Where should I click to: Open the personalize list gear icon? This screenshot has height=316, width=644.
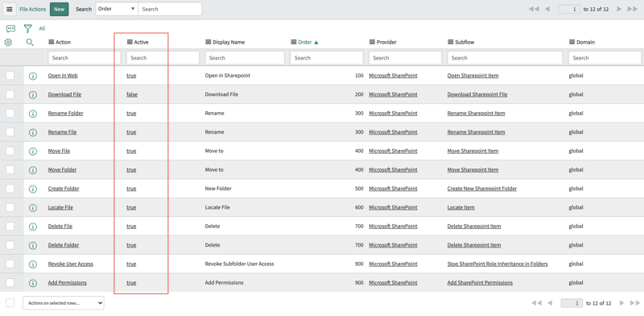[8, 42]
